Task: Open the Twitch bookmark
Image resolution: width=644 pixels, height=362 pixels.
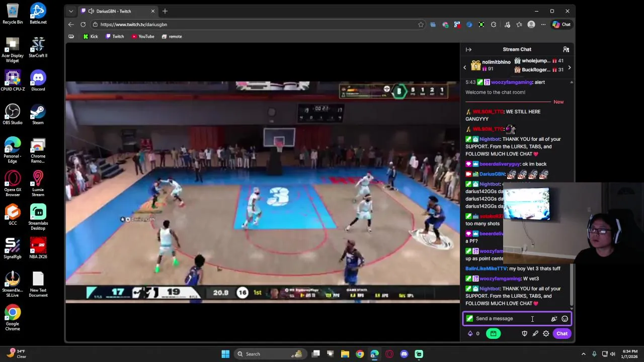Action: click(115, 36)
